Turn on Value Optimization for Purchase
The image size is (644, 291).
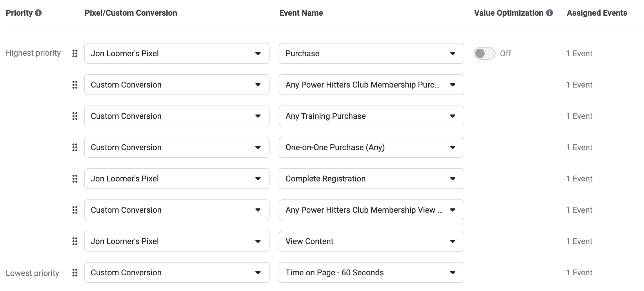pyautogui.click(x=484, y=53)
